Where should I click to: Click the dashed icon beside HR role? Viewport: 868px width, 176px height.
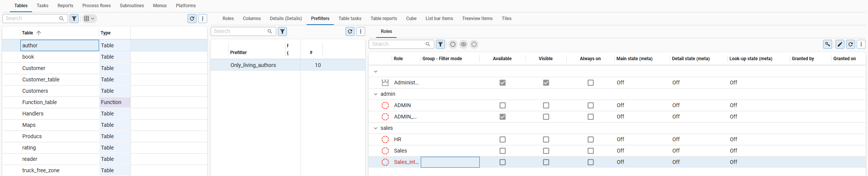pyautogui.click(x=385, y=139)
